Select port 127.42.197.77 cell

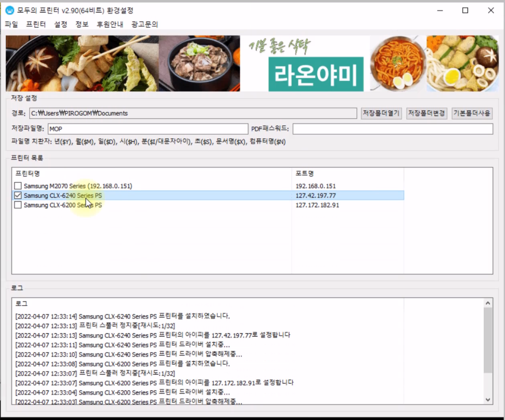click(316, 196)
